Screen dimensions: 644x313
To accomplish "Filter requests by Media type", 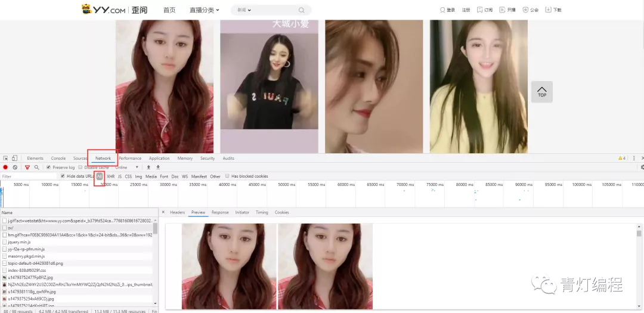I will point(151,176).
